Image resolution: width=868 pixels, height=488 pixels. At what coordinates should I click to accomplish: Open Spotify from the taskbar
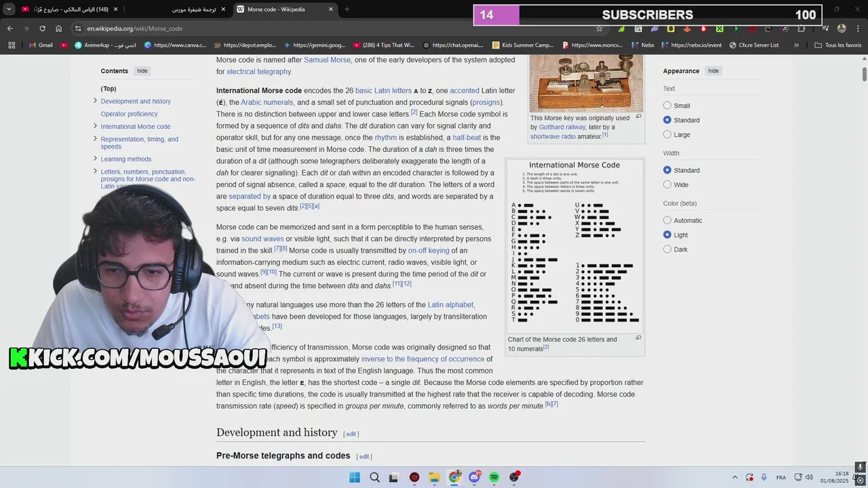click(x=494, y=477)
